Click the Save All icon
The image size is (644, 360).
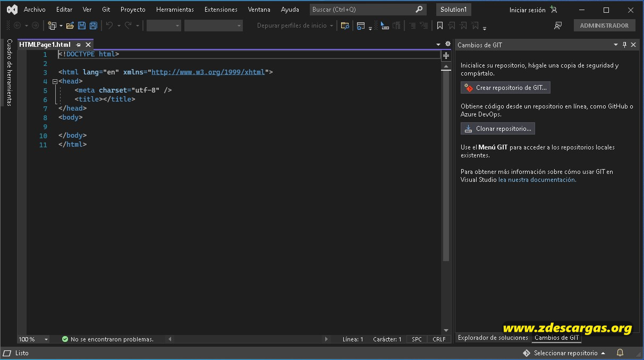94,26
